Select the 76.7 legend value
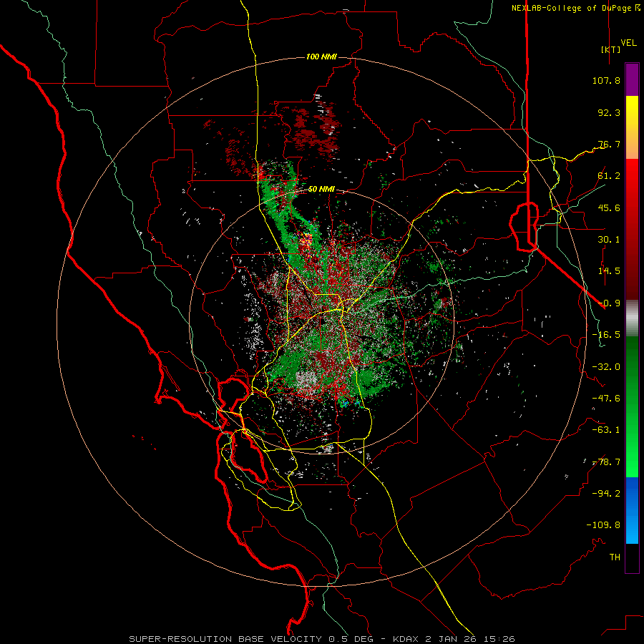This screenshot has height=644, width=644. click(x=609, y=144)
